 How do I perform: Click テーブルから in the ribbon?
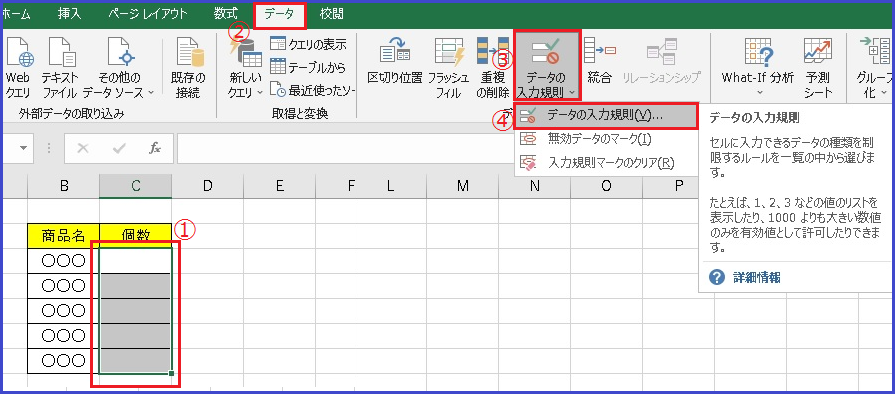pyautogui.click(x=308, y=67)
